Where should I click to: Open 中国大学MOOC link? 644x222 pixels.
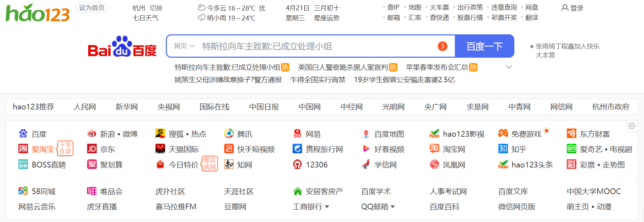coord(594,191)
